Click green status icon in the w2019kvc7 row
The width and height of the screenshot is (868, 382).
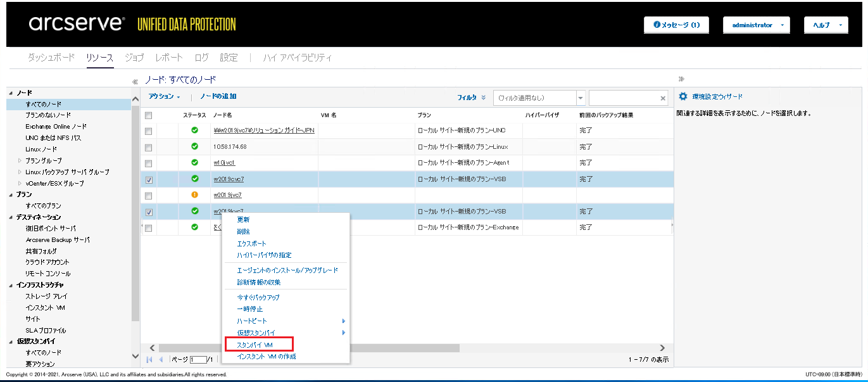pos(195,211)
